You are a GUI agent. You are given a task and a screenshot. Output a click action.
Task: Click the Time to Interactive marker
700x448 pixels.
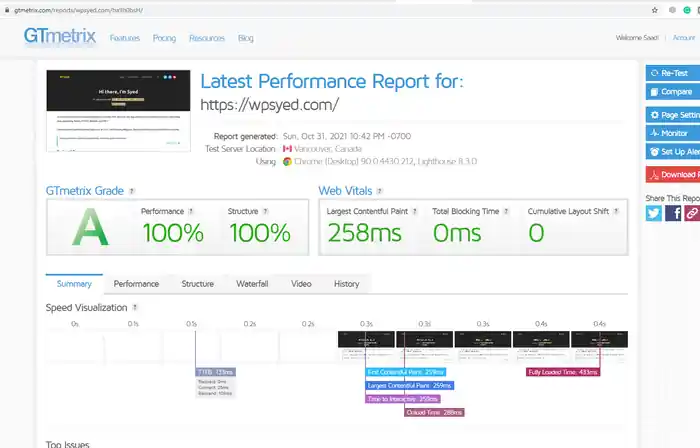coord(403,399)
